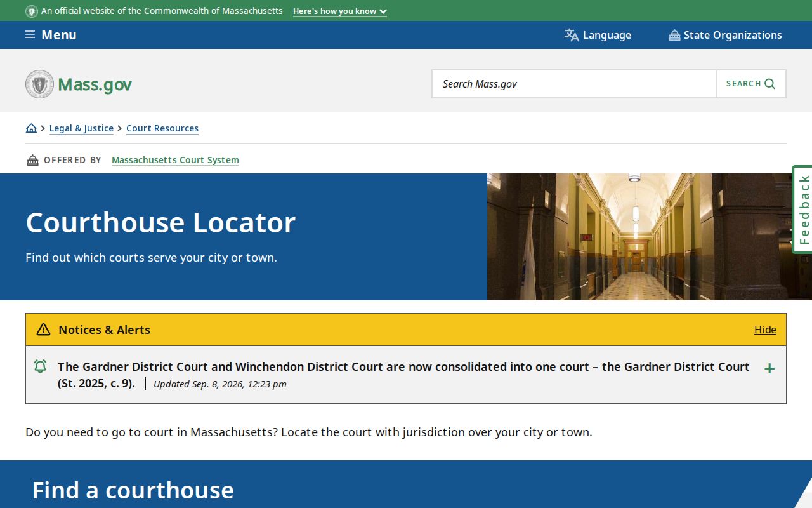Click the official website banner text
Image resolution: width=812 pixels, height=508 pixels.
(x=162, y=11)
